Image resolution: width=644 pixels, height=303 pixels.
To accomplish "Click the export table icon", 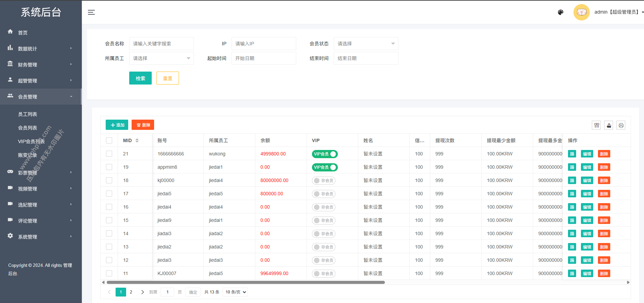I will 609,125.
